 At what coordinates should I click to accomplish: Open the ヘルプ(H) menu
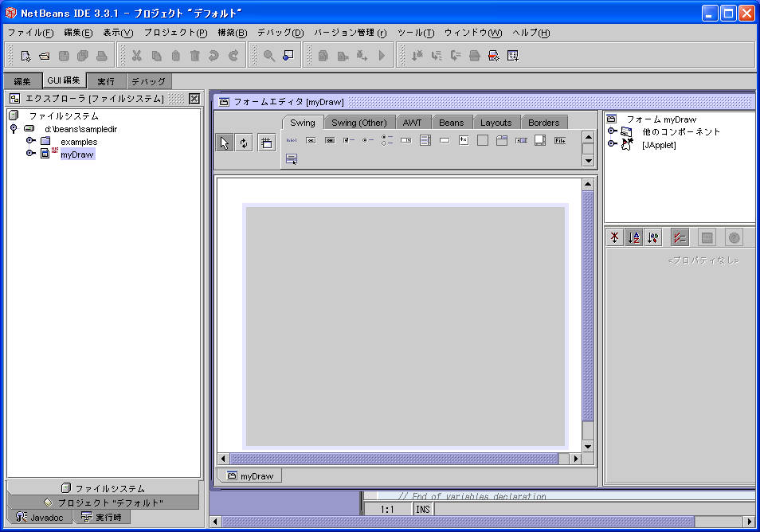click(531, 33)
